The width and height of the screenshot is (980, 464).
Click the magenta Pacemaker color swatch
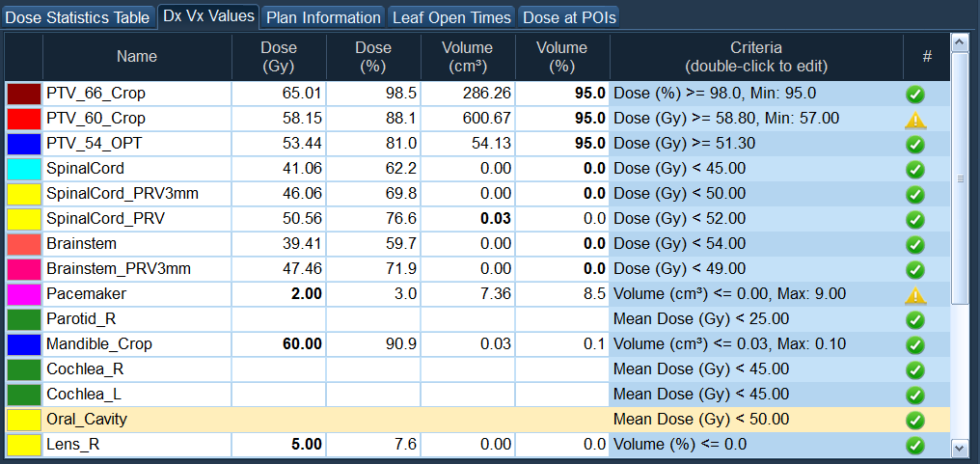[23, 294]
